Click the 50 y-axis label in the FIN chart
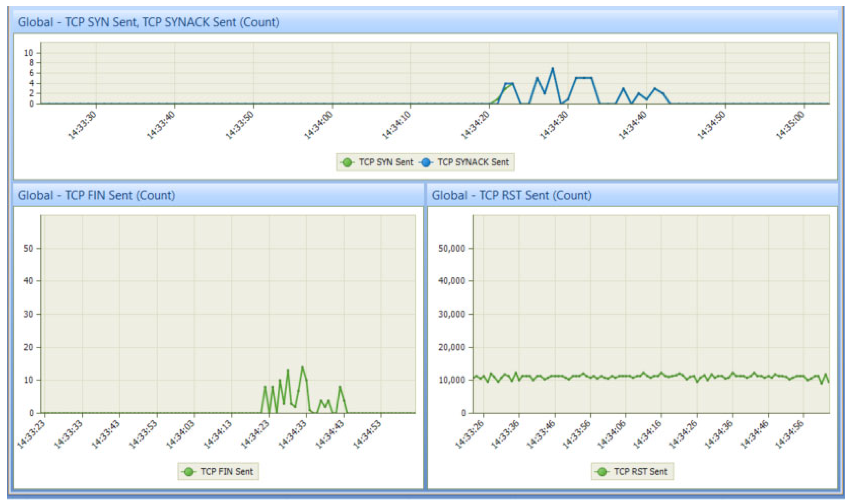 (28, 249)
